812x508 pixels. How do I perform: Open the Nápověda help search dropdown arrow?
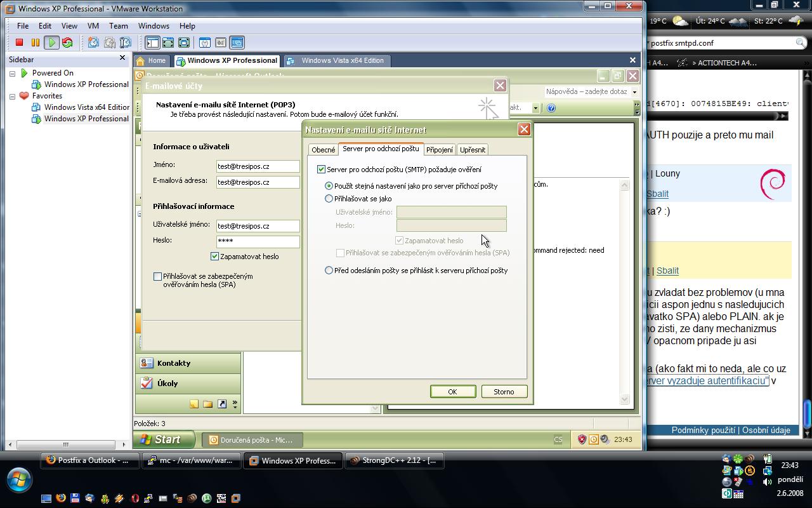tap(634, 91)
